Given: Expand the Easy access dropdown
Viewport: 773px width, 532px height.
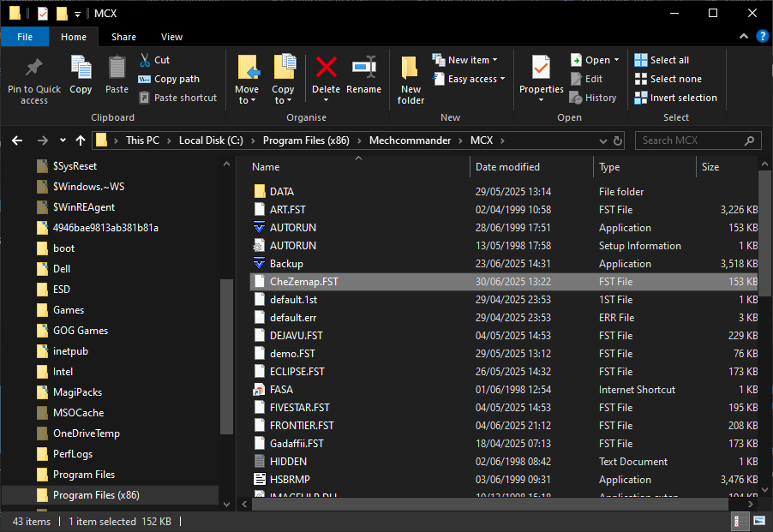Looking at the screenshot, I should coord(470,79).
